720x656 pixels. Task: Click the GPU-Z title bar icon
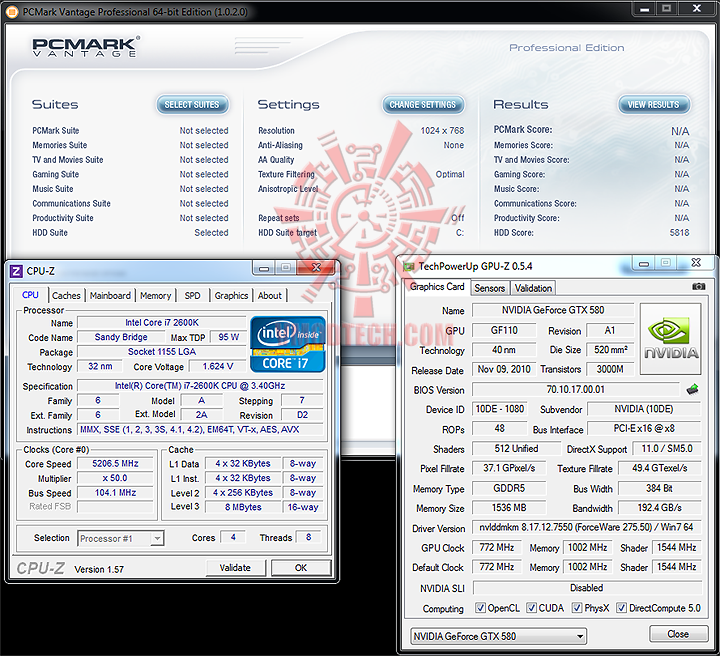408,266
